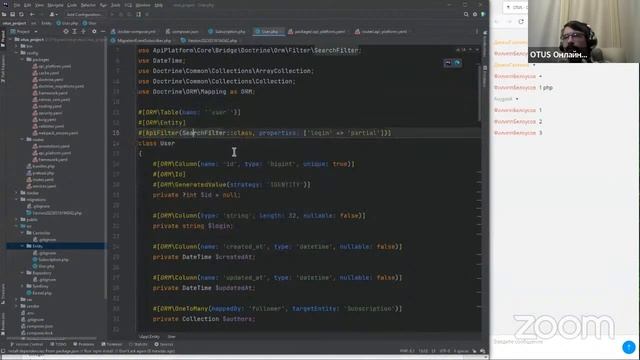The image size is (640, 360).
Task: Select Subscription.php under Entity folder
Action: [x=51, y=260]
